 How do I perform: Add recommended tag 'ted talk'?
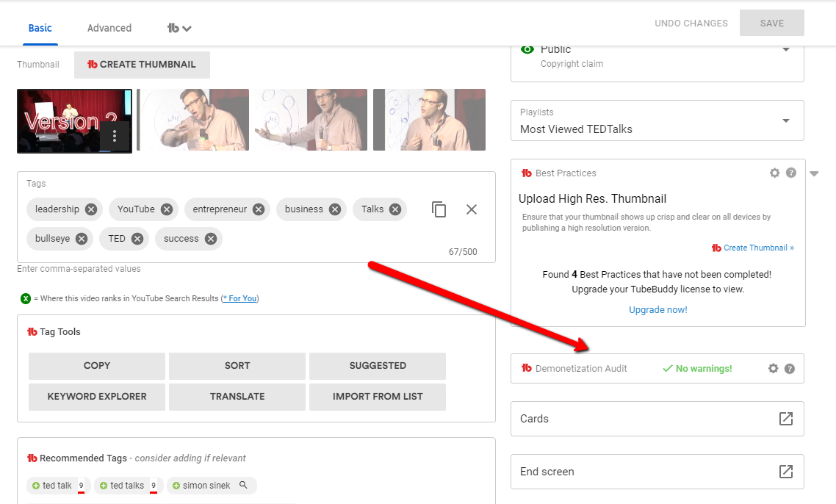35,486
